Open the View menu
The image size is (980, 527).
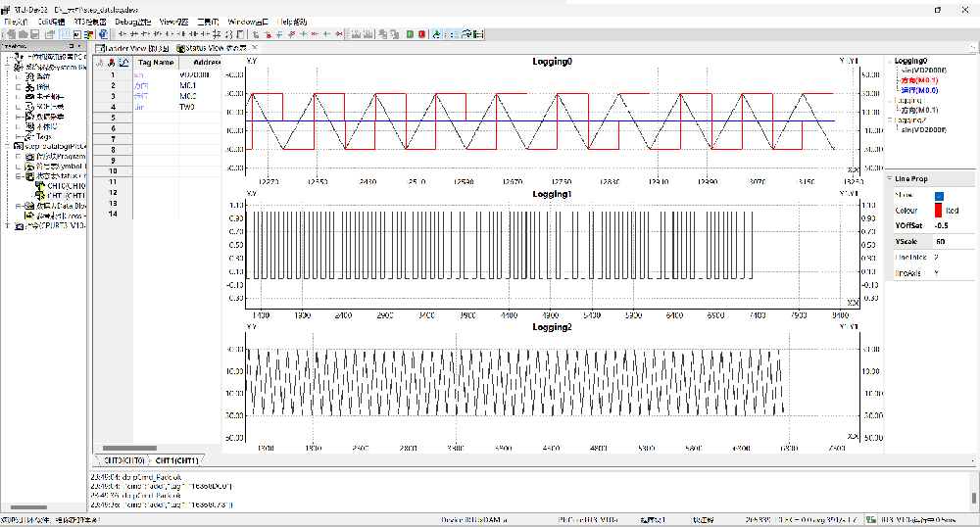tap(174, 21)
